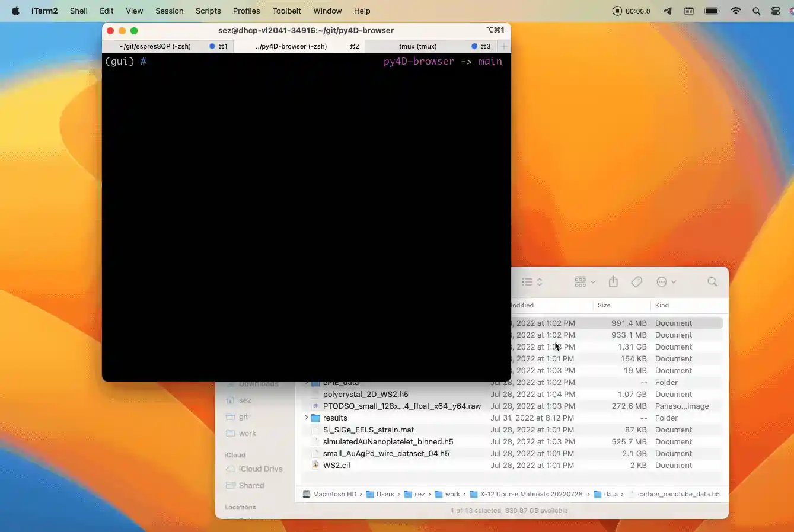Switch to the espresSOP tab
Image resolution: width=794 pixels, height=532 pixels.
[155, 46]
